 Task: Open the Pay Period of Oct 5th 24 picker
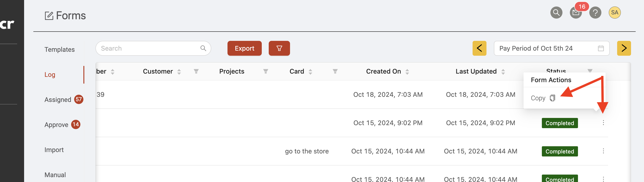coord(552,48)
